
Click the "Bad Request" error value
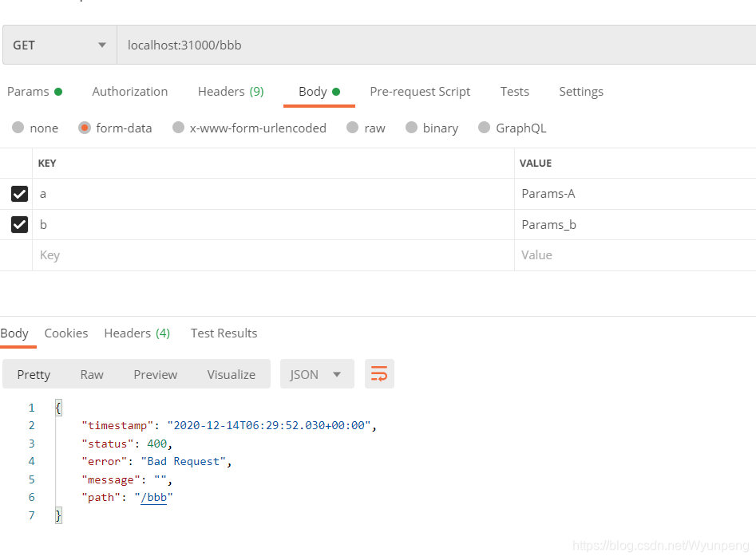pyautogui.click(x=184, y=462)
